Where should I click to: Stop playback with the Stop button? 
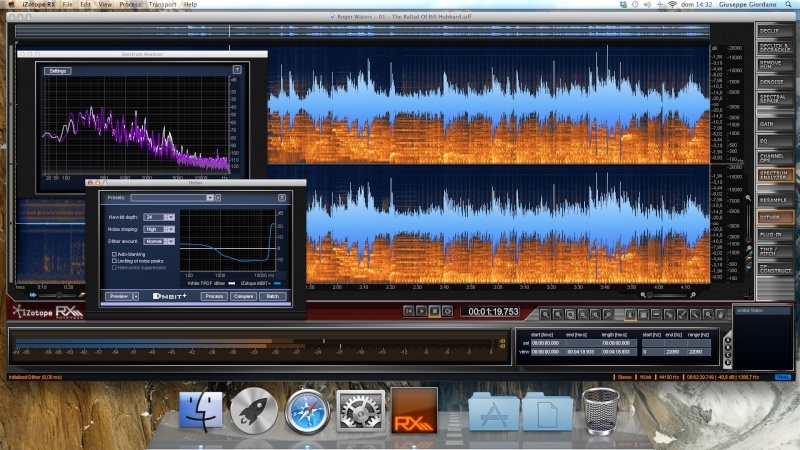pyautogui.click(x=434, y=311)
